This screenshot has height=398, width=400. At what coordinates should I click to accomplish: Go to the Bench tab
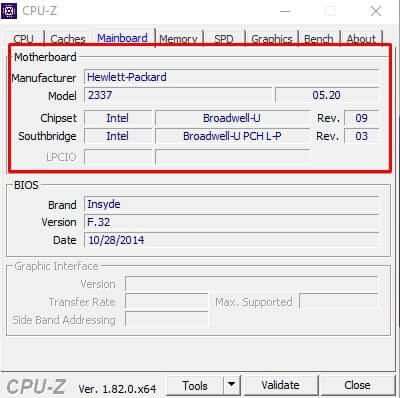click(x=319, y=38)
